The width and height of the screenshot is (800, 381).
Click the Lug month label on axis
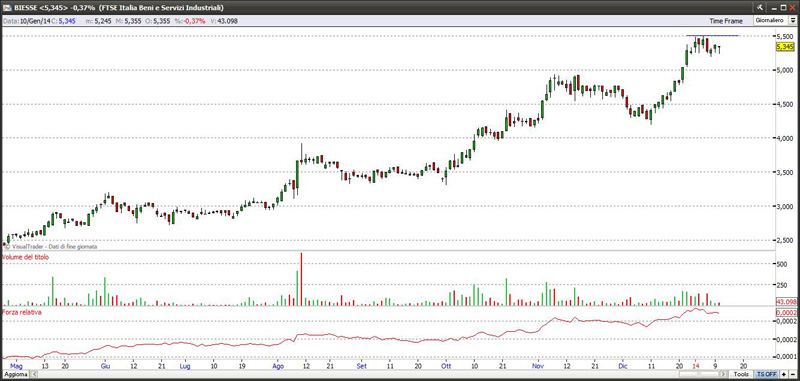[184, 366]
